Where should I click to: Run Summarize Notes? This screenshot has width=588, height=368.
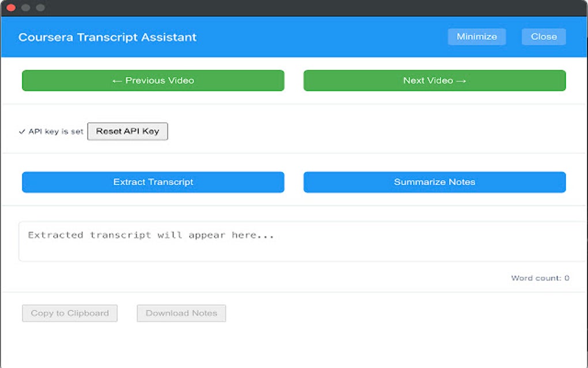click(x=434, y=182)
